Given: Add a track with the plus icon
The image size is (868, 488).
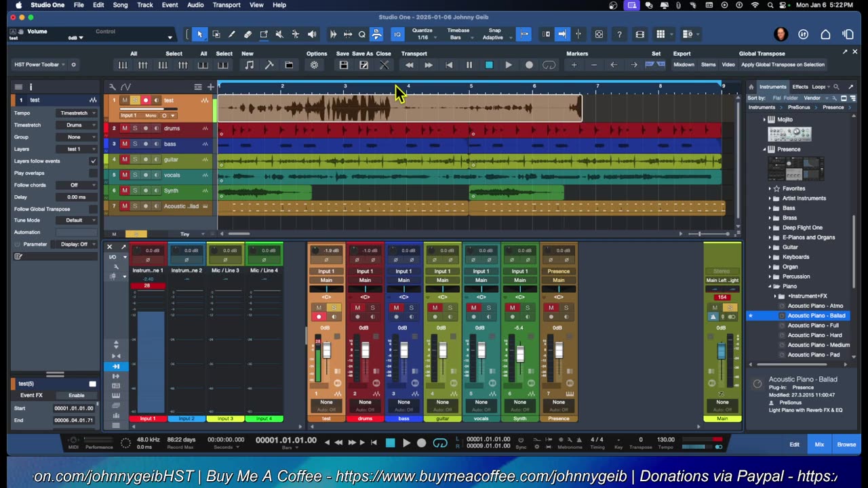Looking at the screenshot, I should click(x=211, y=87).
